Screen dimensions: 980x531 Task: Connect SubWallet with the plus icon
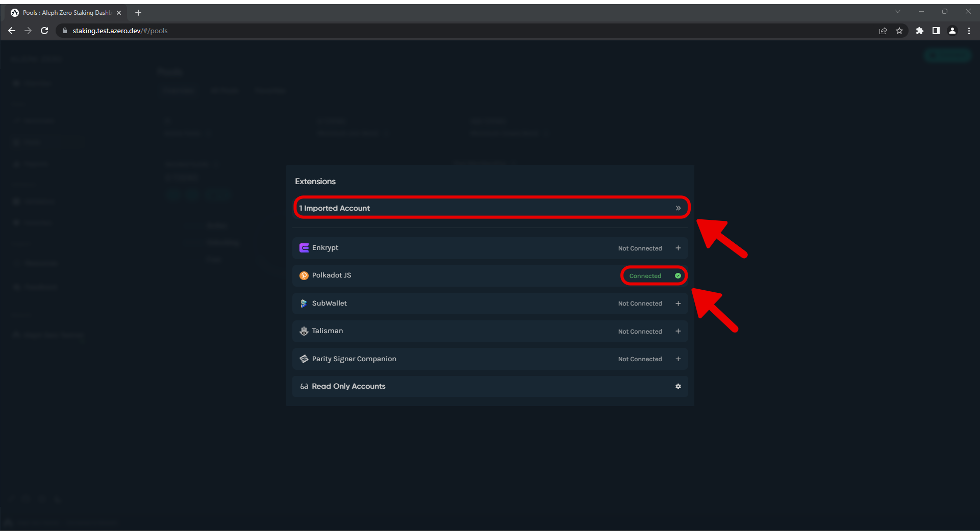coord(678,304)
